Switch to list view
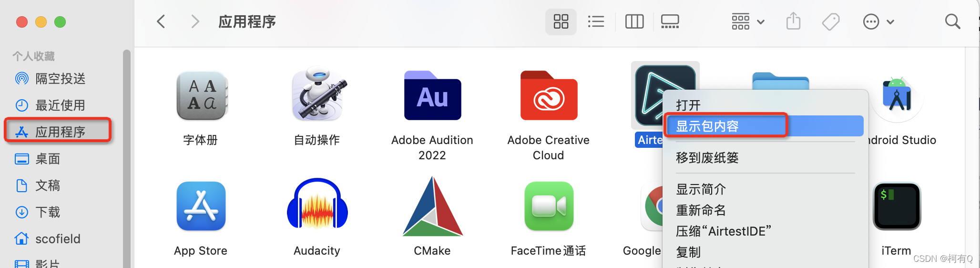980x268 pixels. [x=596, y=21]
